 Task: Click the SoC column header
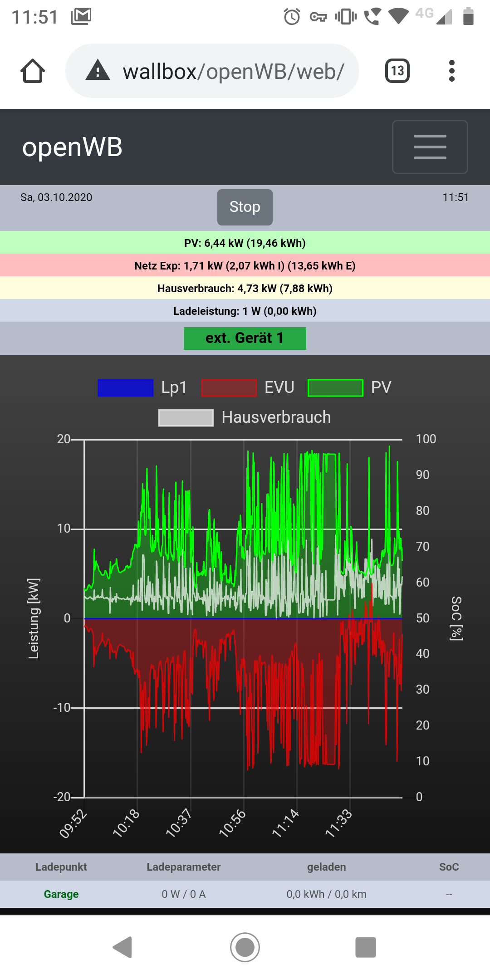[x=449, y=867]
